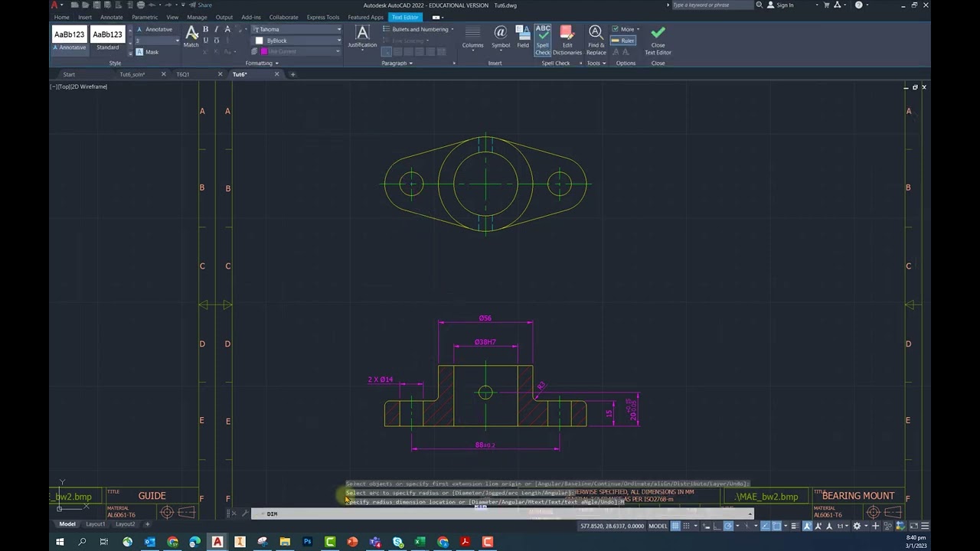Open the Symbol insert menu
This screenshot has height=551, width=980.
(501, 37)
